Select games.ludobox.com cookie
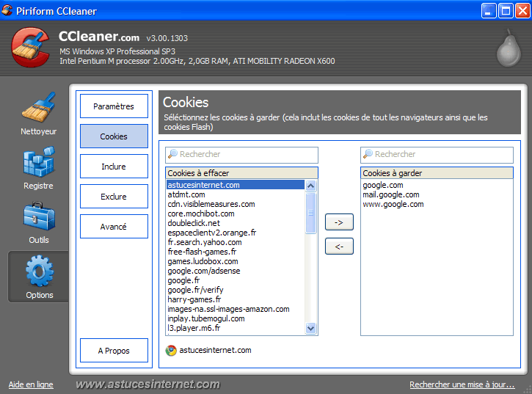The image size is (532, 394). tap(236, 261)
